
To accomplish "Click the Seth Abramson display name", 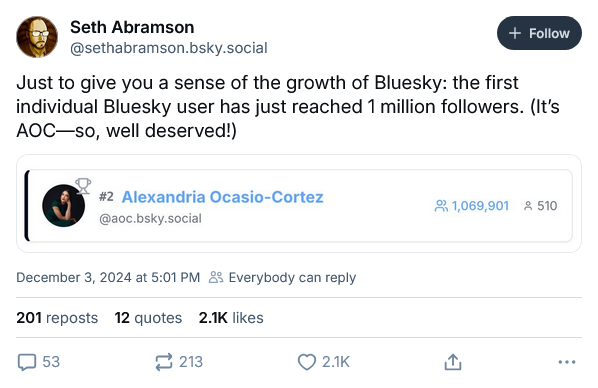I will pyautogui.click(x=132, y=27).
